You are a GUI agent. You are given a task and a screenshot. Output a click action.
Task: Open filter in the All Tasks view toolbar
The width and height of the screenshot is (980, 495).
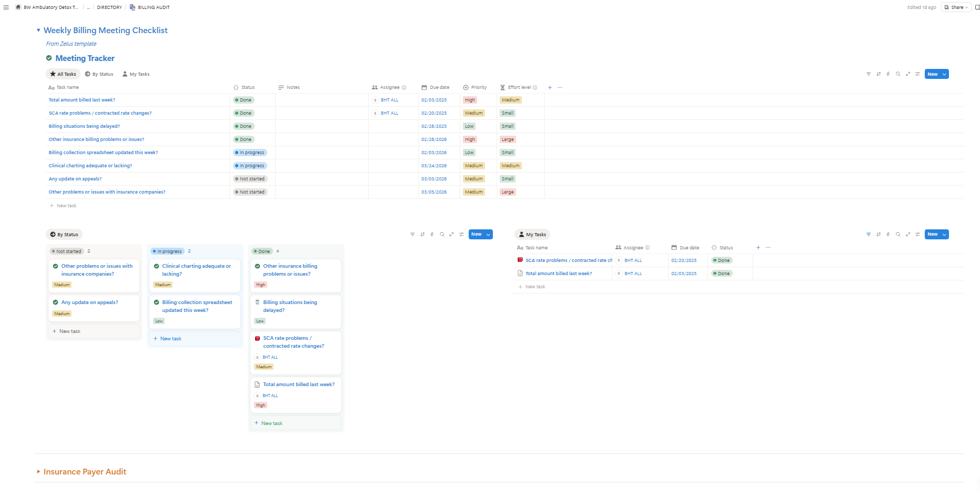[868, 74]
